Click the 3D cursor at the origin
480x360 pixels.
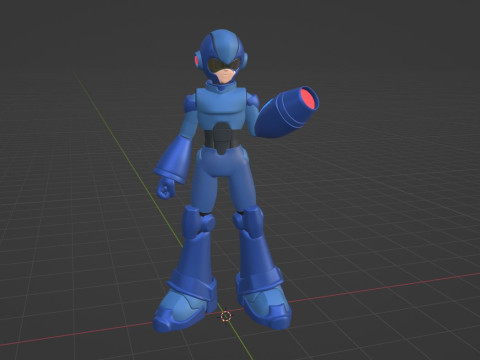(226, 316)
